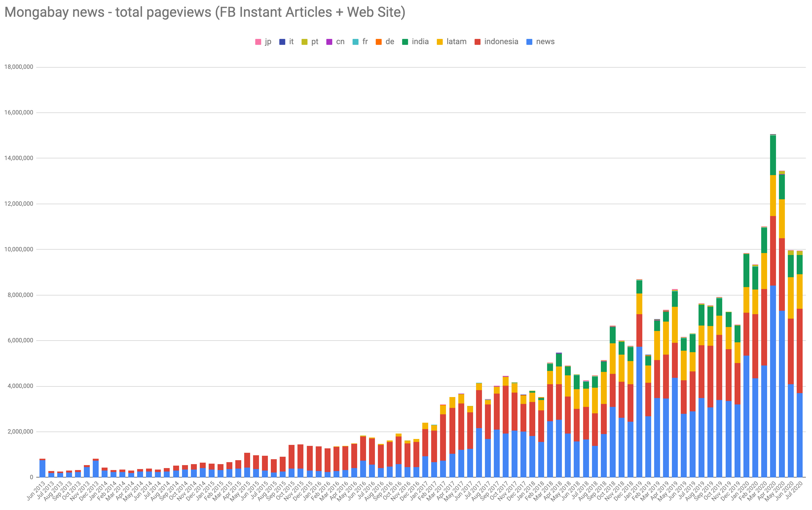This screenshot has height=510, width=812.
Task: Click the 8,000,000 y-axis label
Action: pos(20,295)
